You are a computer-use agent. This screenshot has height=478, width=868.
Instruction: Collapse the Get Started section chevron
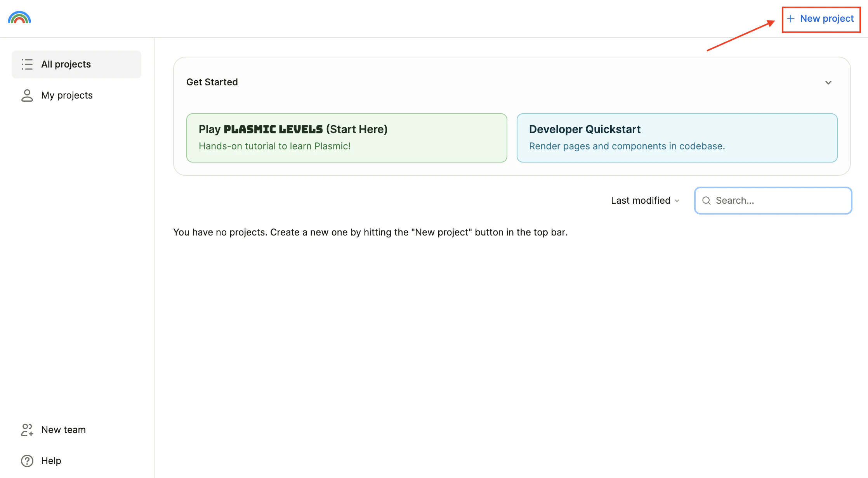[828, 83]
